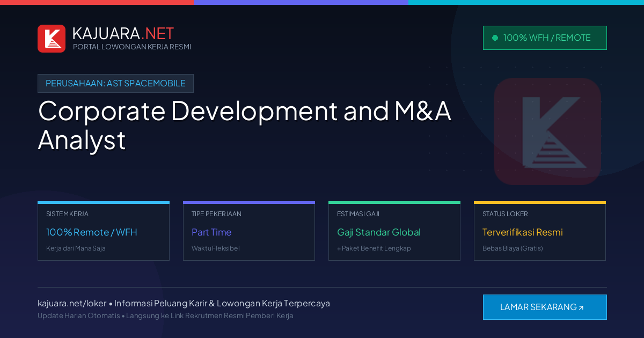This screenshot has height=338, width=644.
Task: Click the Gaji Standar Global value
Action: (379, 232)
